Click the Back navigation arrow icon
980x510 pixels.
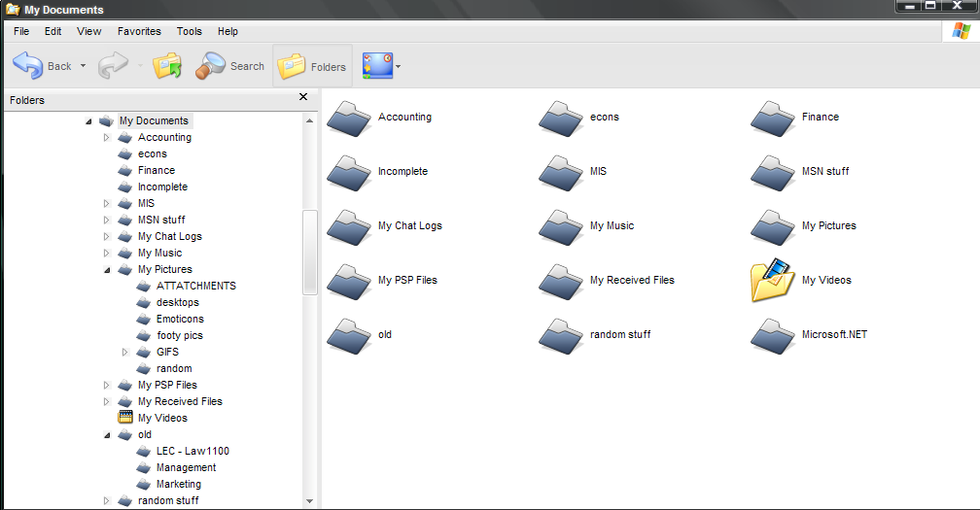tap(27, 66)
